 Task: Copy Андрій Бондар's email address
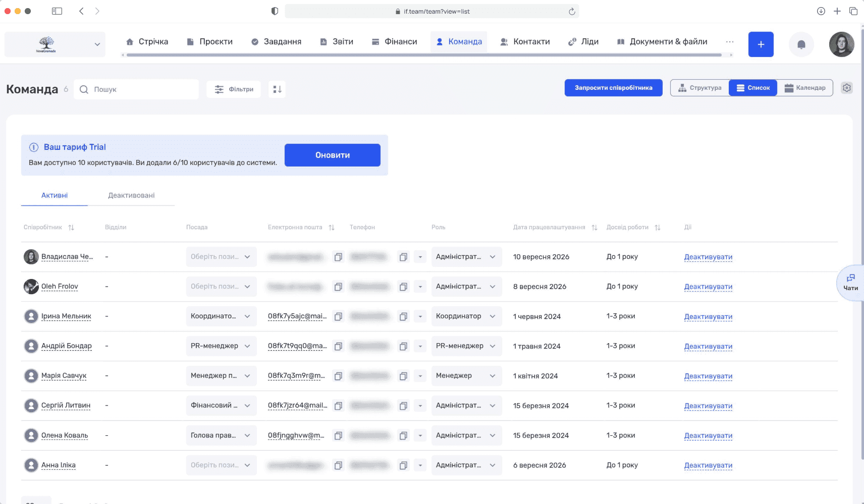[x=338, y=346]
